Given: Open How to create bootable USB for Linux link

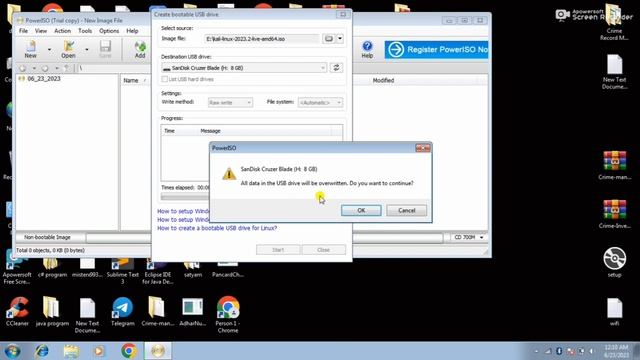Looking at the screenshot, I should (217, 228).
